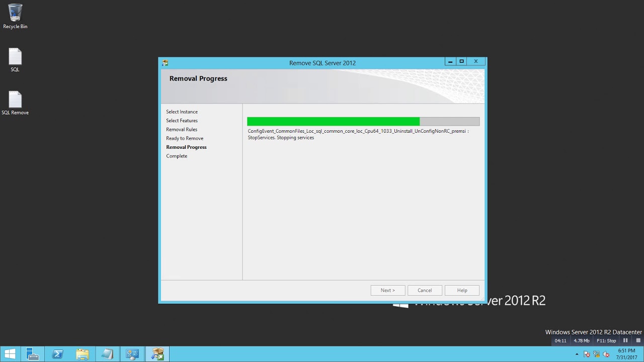Maximize the Remove SQL Server 2012 window
Screen dimensions: 644x362
click(461, 61)
